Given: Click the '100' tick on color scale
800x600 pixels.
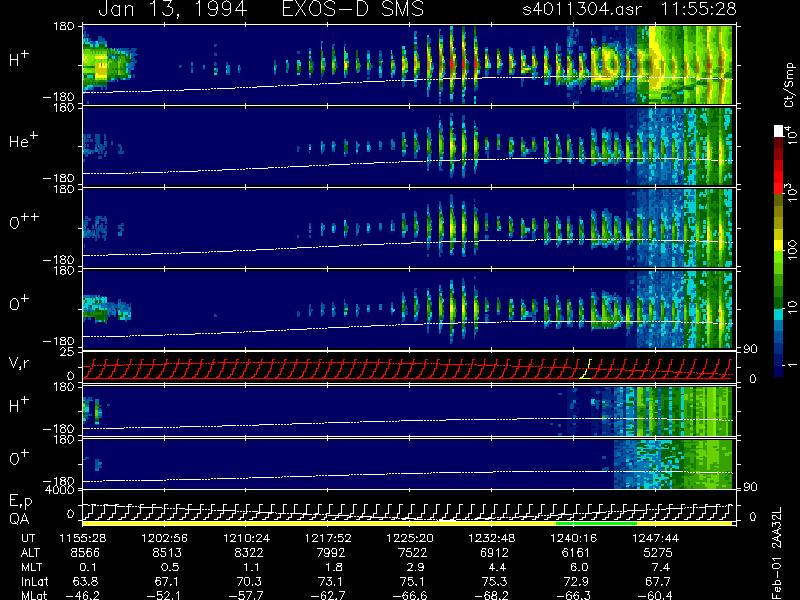Looking at the screenshot, I should [792, 251].
